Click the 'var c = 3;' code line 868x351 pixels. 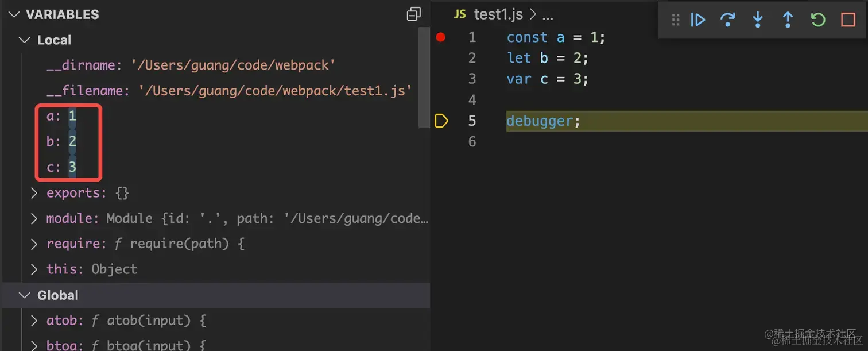click(x=548, y=79)
